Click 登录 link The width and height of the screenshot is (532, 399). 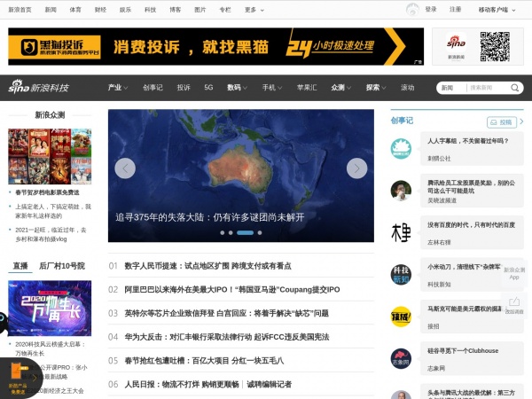click(x=431, y=10)
